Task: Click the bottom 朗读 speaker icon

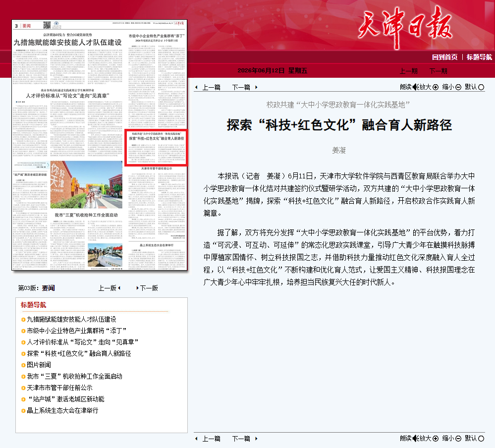Action: (415, 438)
